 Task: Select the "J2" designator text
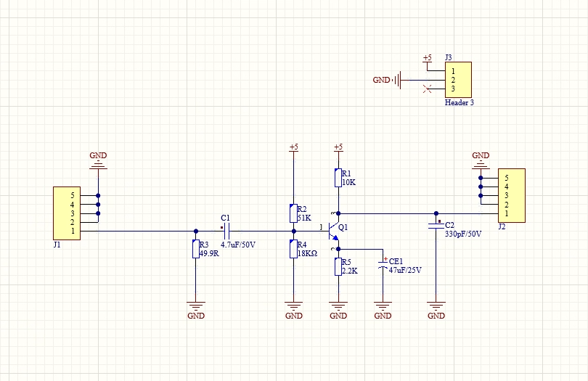502,226
